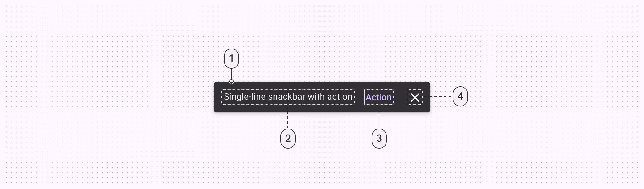644x189 pixels.
Task: Click callout badge number 3
Action: [x=379, y=138]
